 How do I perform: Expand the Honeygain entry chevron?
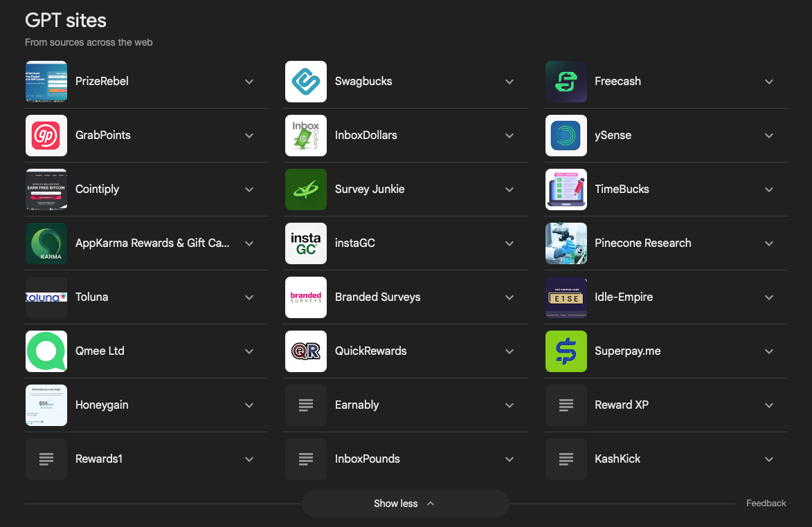coord(249,405)
